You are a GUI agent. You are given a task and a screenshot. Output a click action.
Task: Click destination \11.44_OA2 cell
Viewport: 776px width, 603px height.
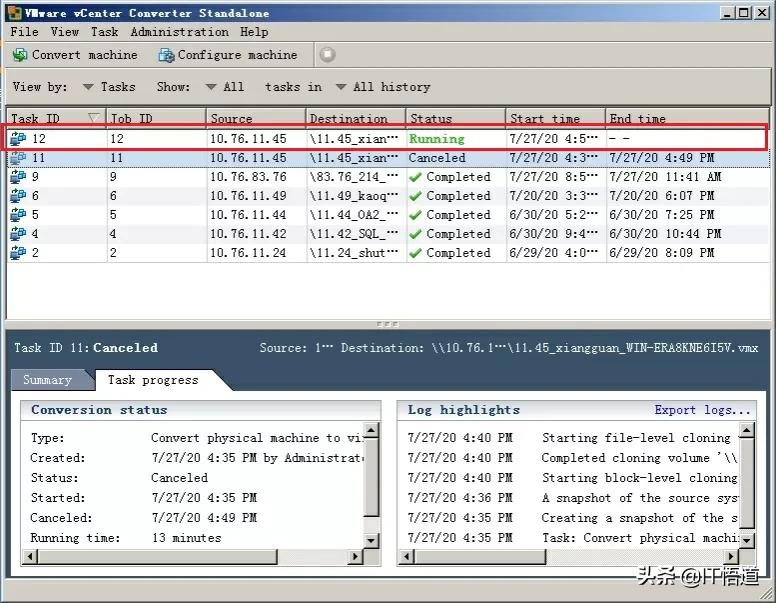click(353, 215)
